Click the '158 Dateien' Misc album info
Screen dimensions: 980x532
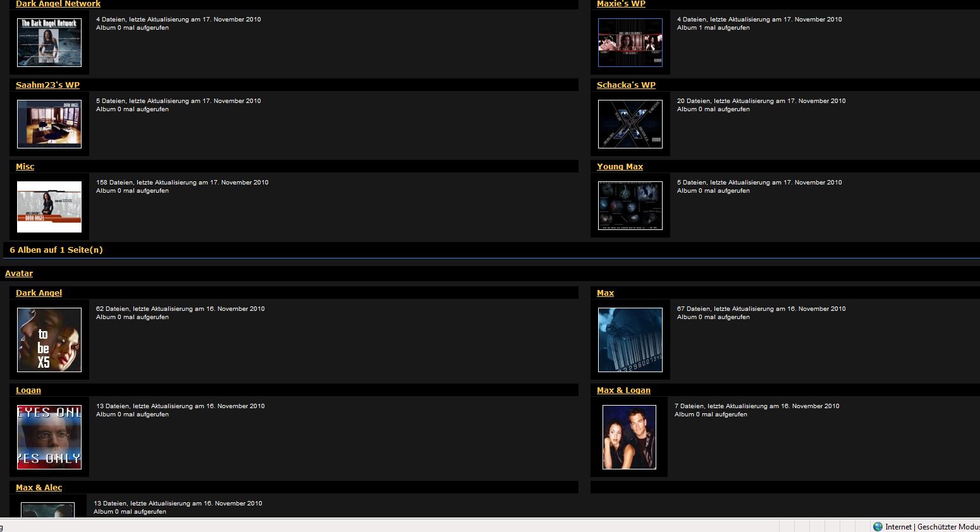click(182, 183)
